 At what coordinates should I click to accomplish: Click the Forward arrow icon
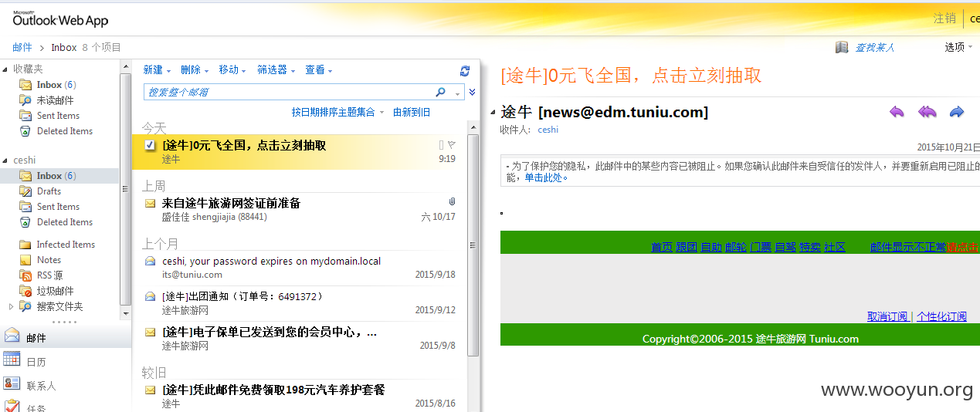(x=957, y=112)
